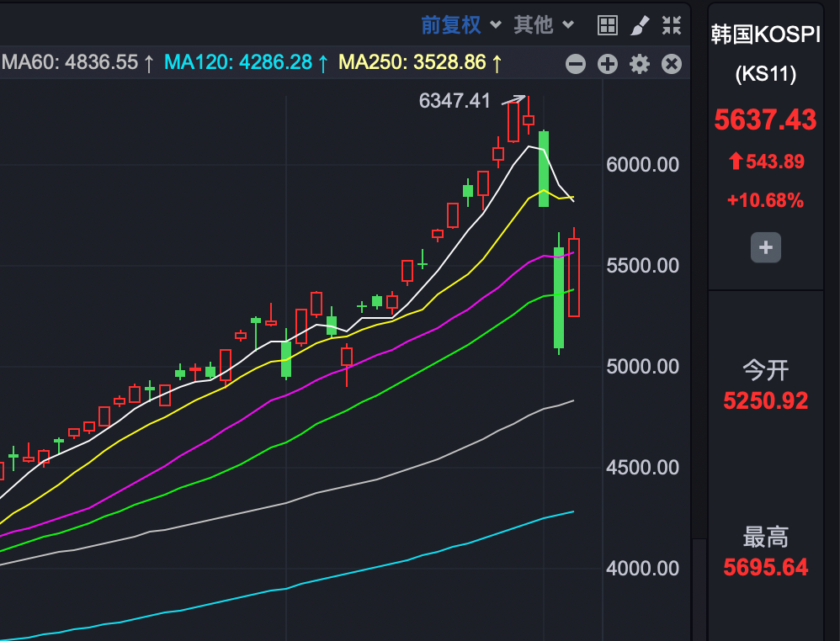Open the multi-chart grid layout icon

pyautogui.click(x=608, y=25)
